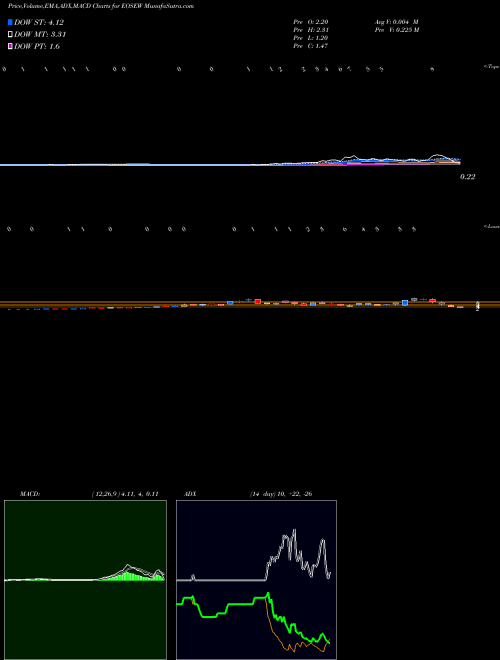Screen dimensions: 500x660
Task: Click the large red volume bar mid-chart
Action: pos(258,301)
